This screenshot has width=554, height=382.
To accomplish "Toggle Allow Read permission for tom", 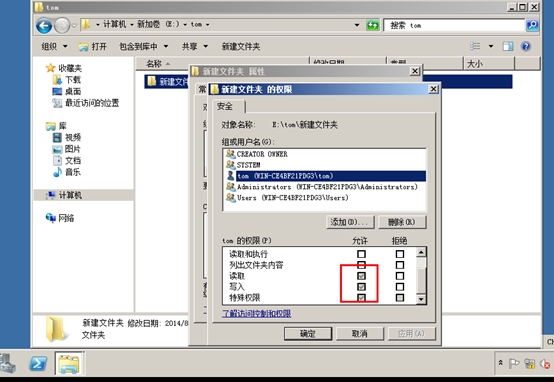I will tap(361, 276).
